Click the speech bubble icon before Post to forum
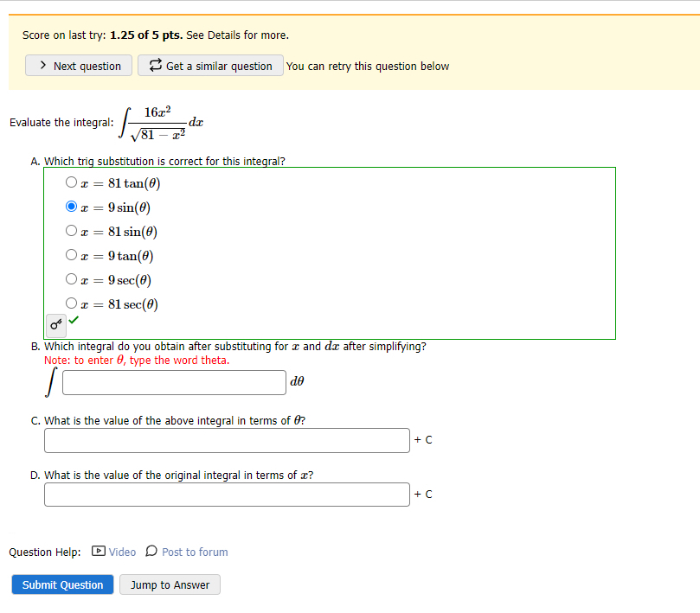 coord(151,552)
